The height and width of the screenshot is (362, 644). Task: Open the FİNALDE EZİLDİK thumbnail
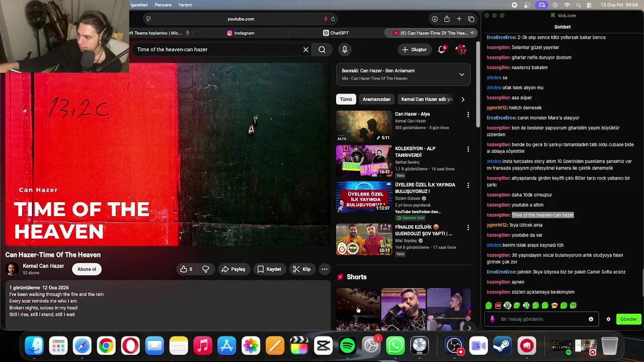tap(364, 239)
